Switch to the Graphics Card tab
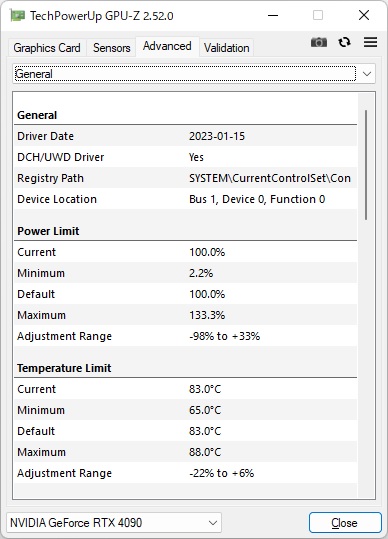This screenshot has width=388, height=539. [x=47, y=48]
